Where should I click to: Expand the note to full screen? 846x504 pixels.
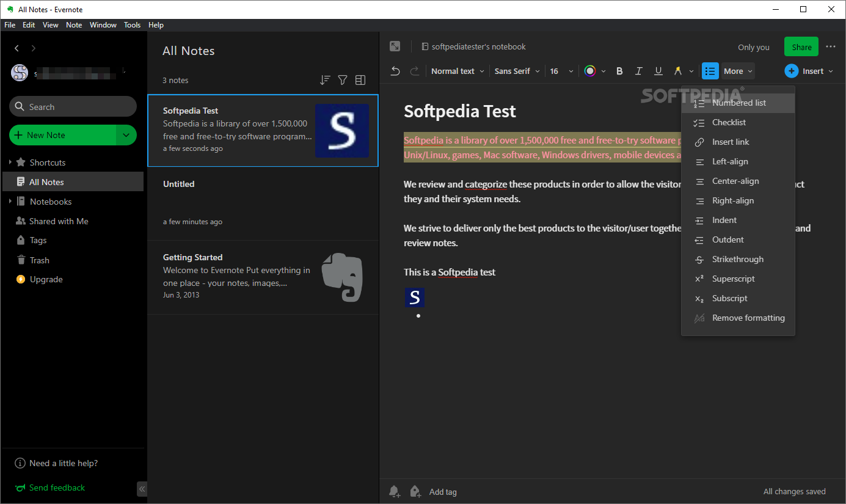395,46
